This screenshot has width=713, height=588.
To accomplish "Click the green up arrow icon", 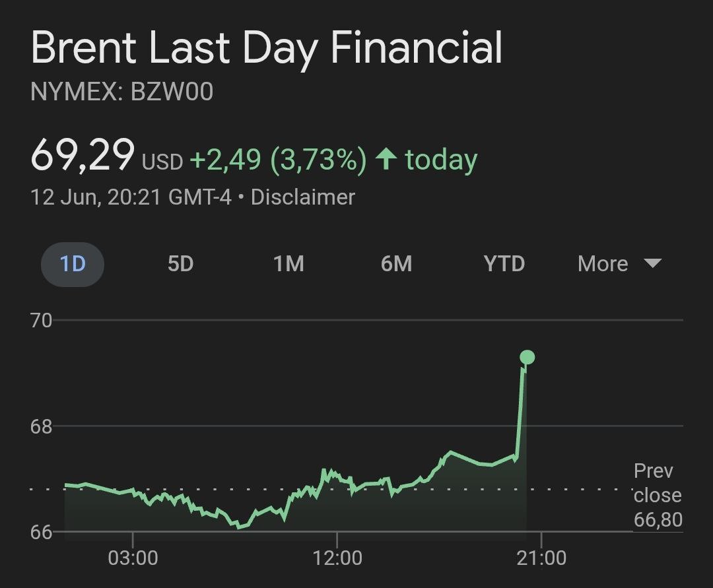I will [386, 160].
